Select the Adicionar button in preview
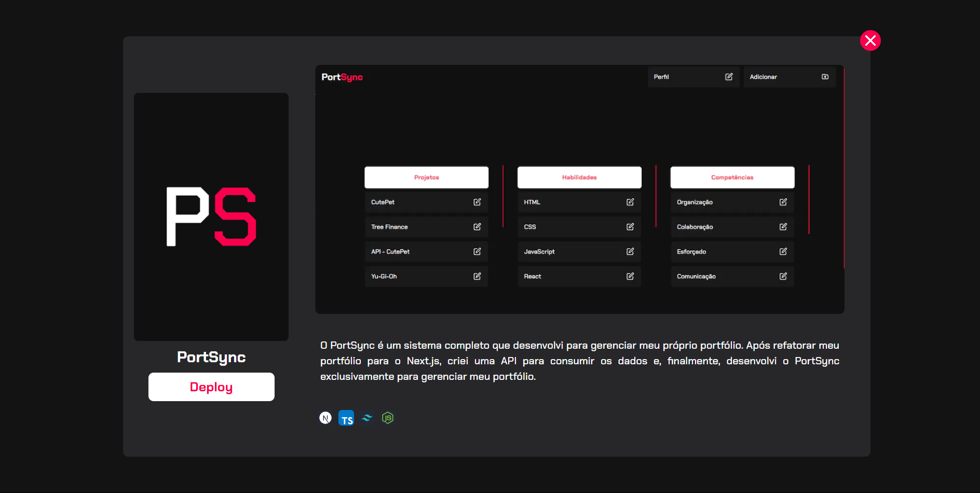 click(x=790, y=77)
